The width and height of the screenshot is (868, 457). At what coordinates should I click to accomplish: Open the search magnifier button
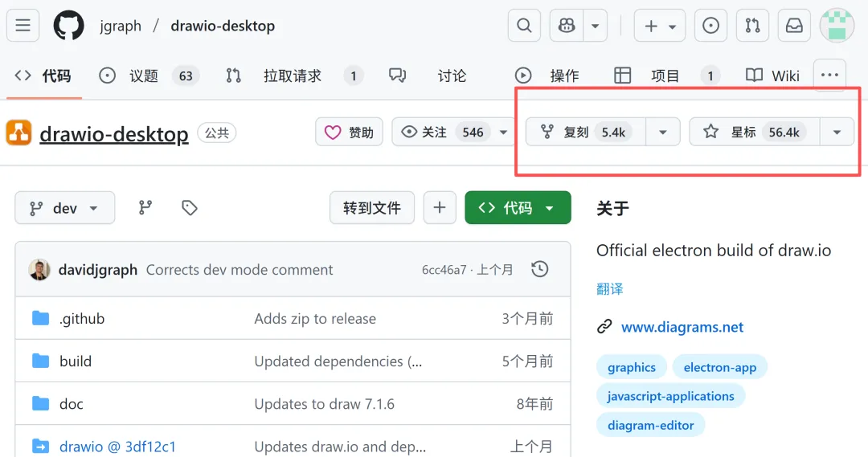tap(524, 26)
